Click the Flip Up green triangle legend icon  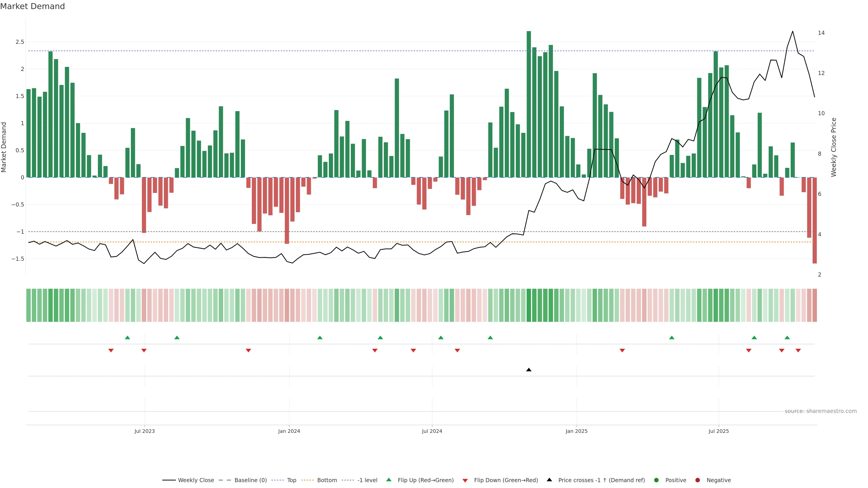(x=389, y=480)
